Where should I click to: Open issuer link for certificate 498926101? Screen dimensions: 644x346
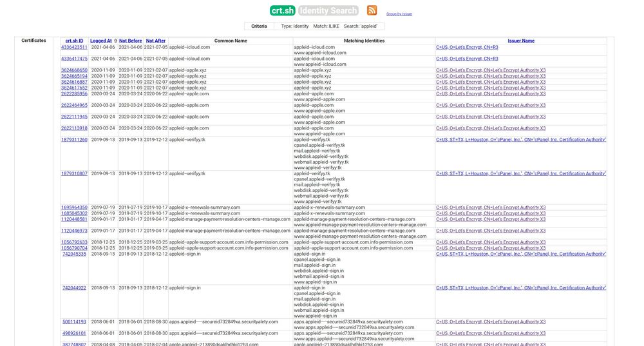tap(491, 333)
